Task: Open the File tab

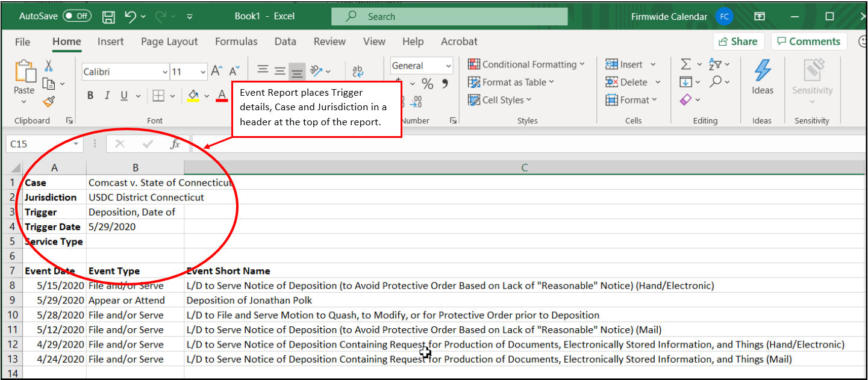Action: pyautogui.click(x=22, y=42)
